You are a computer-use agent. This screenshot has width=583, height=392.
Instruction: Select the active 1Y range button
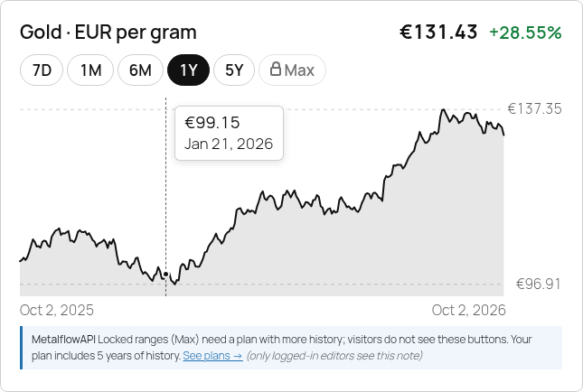[x=189, y=70]
